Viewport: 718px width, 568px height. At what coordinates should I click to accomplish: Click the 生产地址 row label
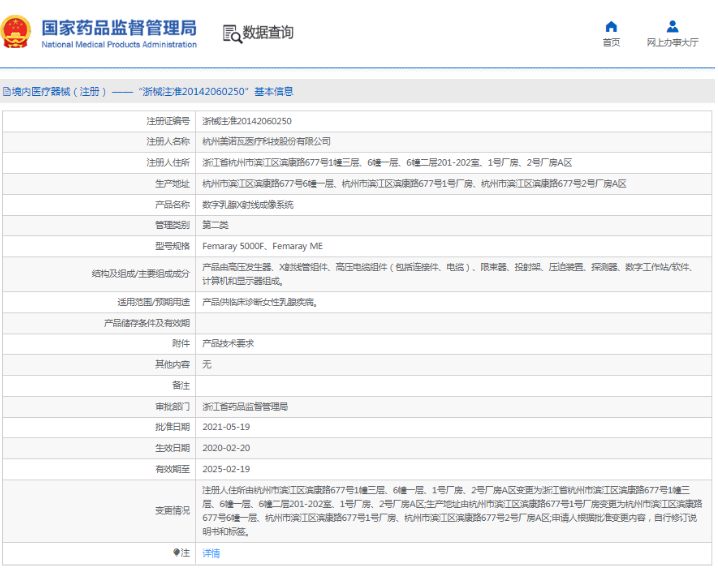[172, 184]
